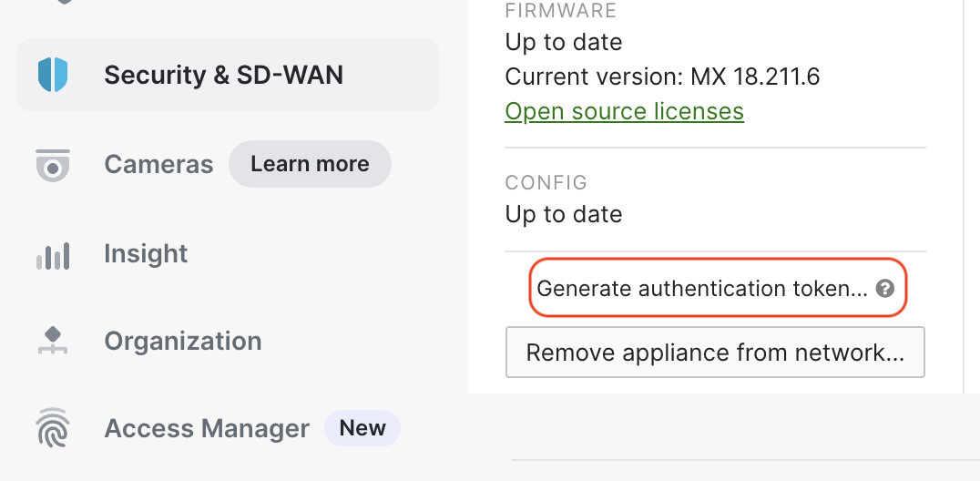Click the Organization hierarchy icon
This screenshot has width=980, height=481.
click(53, 341)
